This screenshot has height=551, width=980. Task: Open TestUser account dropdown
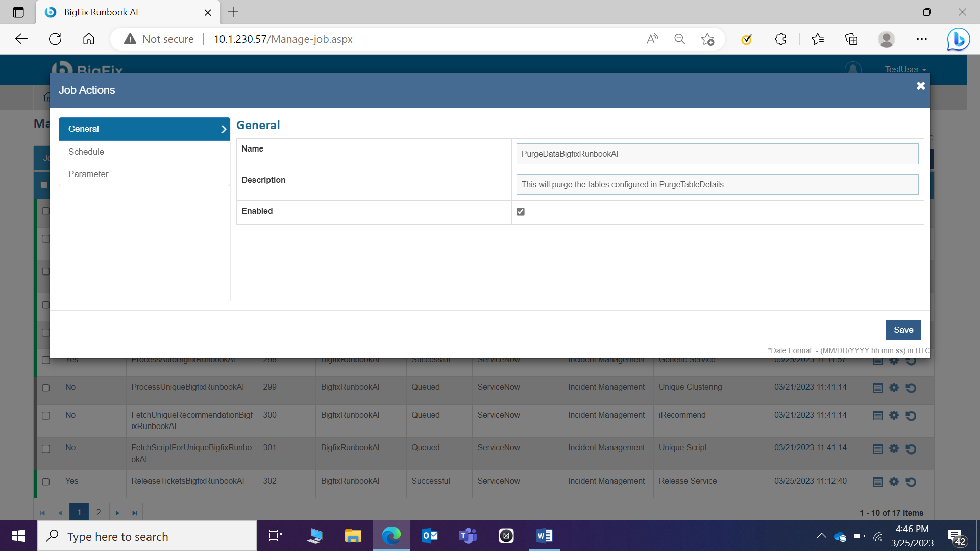tap(905, 69)
